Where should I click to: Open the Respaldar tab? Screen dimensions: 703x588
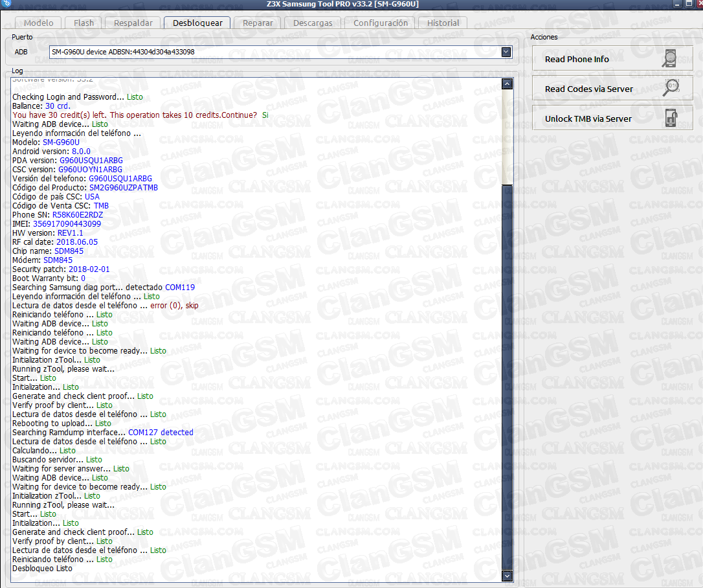point(133,23)
